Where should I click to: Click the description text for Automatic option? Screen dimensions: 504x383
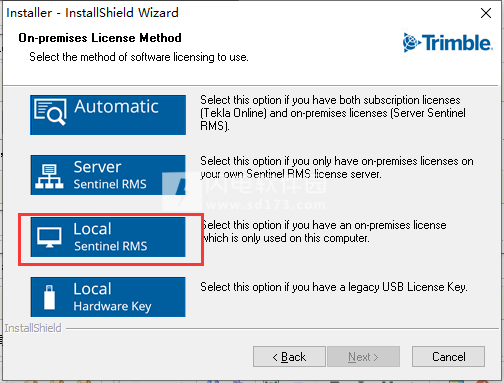(x=333, y=113)
